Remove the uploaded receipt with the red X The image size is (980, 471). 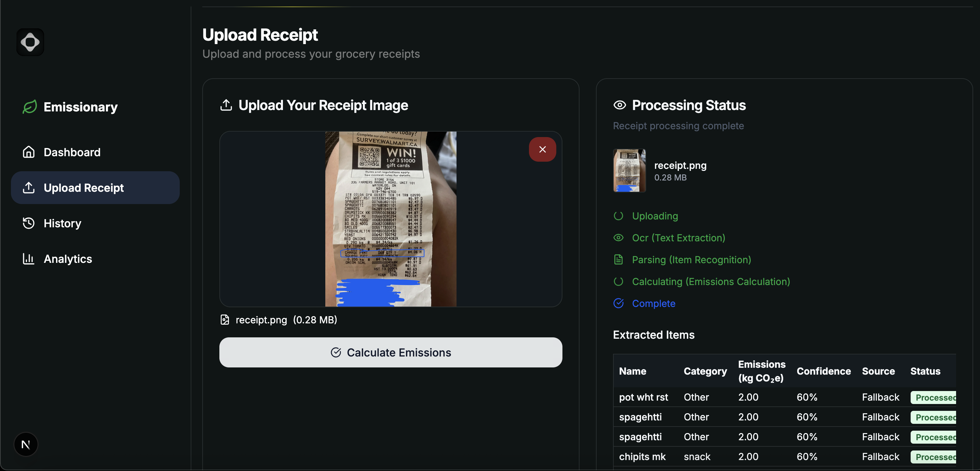click(542, 149)
